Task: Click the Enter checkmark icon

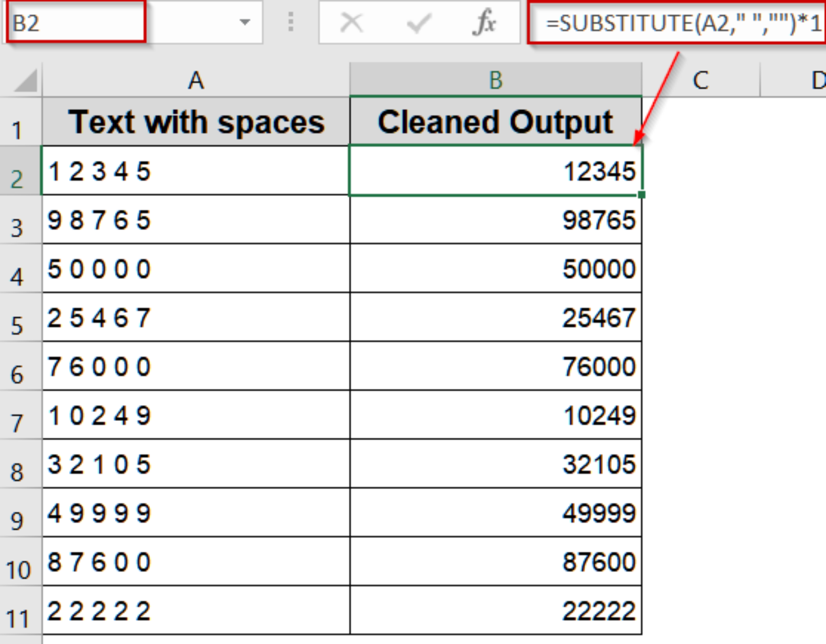Action: [419, 23]
